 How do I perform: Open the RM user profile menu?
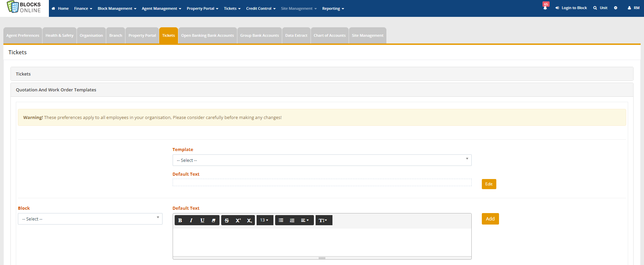pyautogui.click(x=634, y=8)
